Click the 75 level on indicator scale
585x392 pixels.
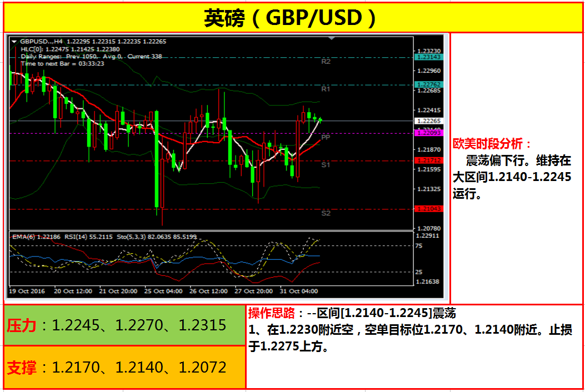tap(418, 246)
